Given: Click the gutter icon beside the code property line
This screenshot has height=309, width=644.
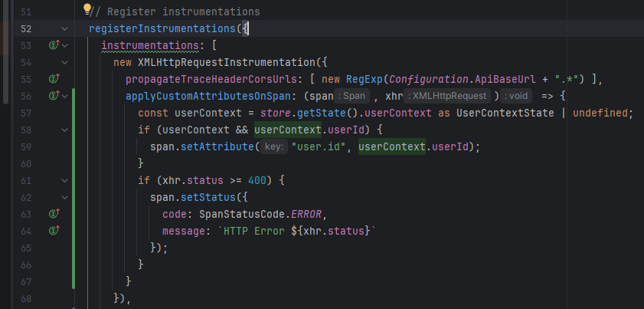Looking at the screenshot, I should 54,214.
